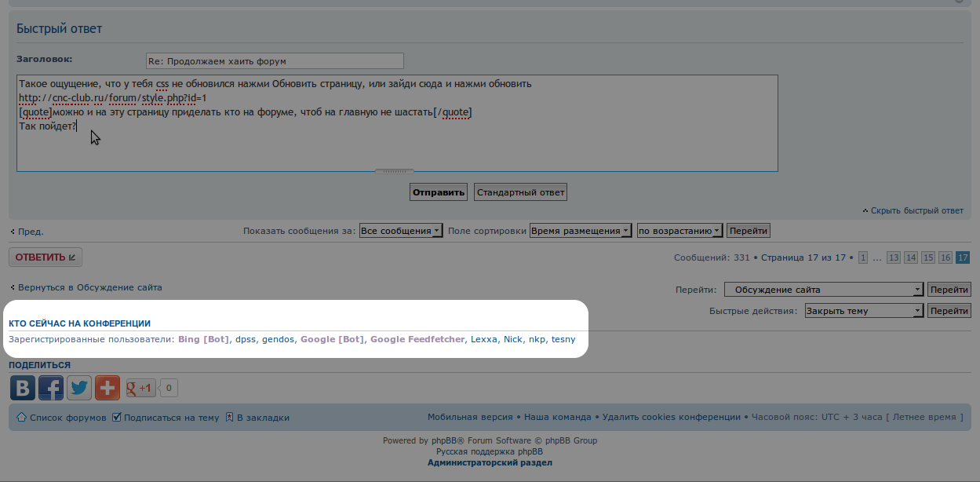Viewport: 980px width, 482px height.
Task: Share via Facebook icon
Action: [x=51, y=388]
